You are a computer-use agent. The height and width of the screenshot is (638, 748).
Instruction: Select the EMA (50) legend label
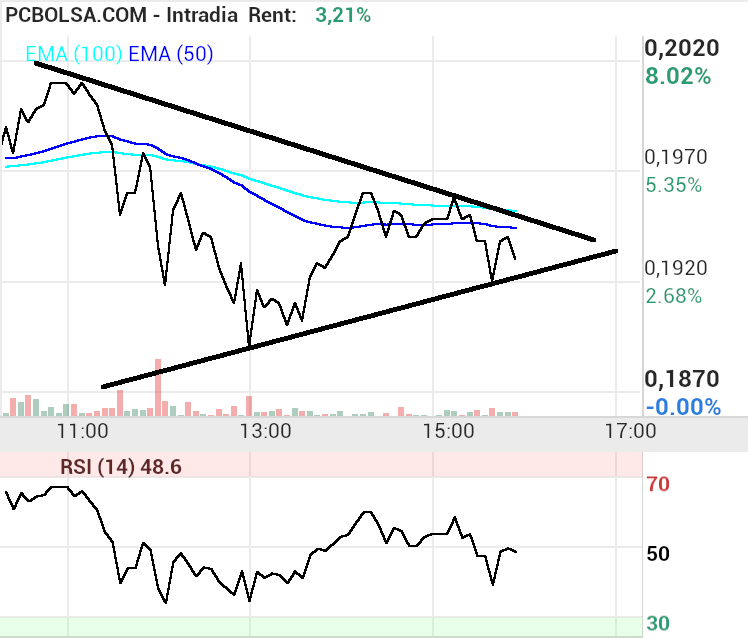[x=171, y=54]
